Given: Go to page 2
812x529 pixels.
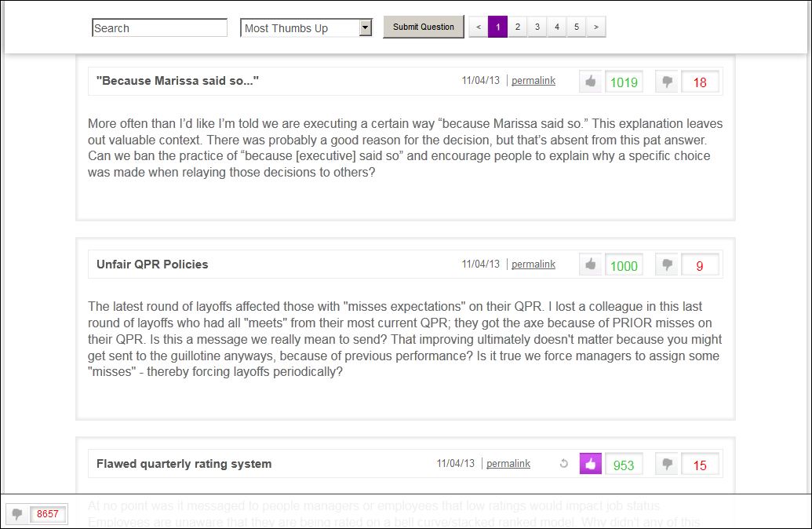Looking at the screenshot, I should pyautogui.click(x=517, y=27).
